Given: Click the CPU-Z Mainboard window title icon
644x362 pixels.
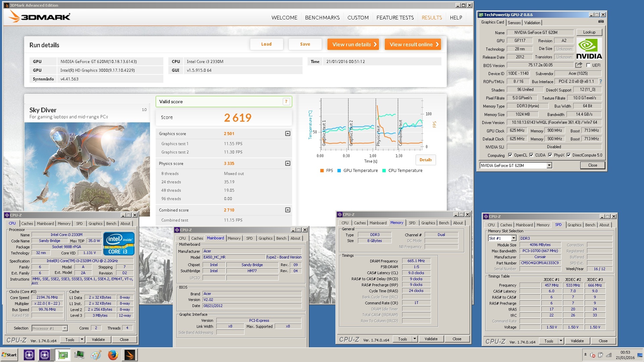Looking at the screenshot, I should click(177, 230).
